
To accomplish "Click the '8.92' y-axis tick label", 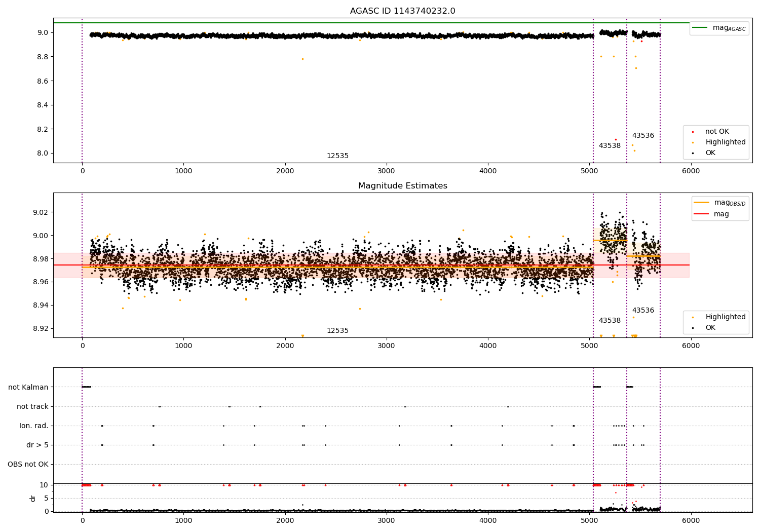I will click(x=40, y=328).
